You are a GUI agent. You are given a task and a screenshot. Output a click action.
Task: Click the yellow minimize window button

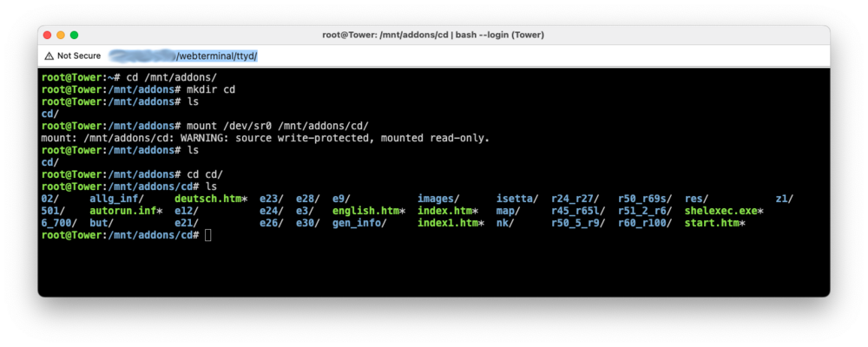(x=61, y=35)
